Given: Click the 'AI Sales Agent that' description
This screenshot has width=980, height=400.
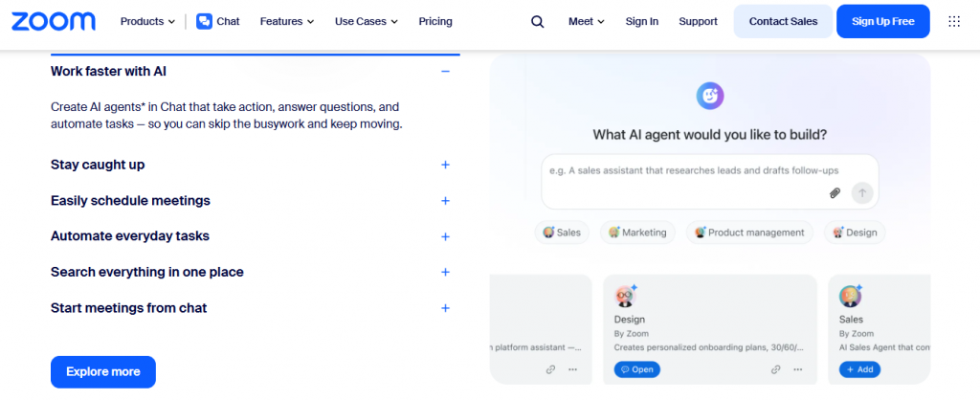Looking at the screenshot, I should [885, 346].
